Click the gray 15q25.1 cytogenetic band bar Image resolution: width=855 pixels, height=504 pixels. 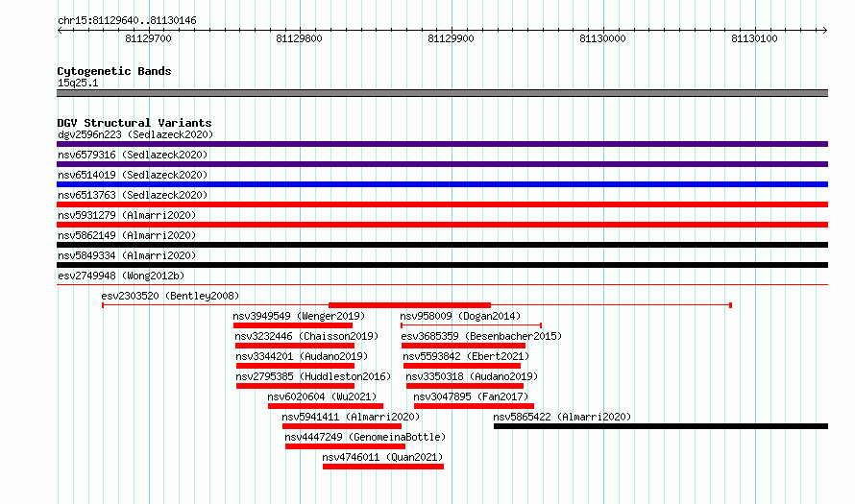pyautogui.click(x=442, y=93)
